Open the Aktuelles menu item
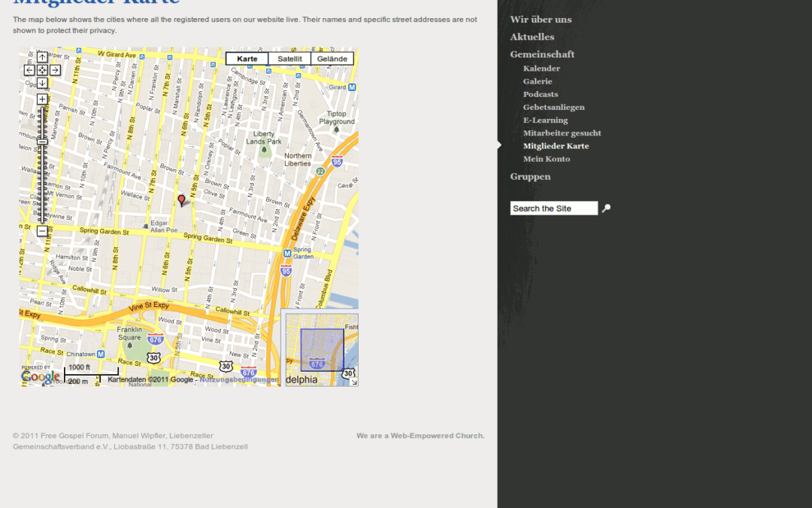This screenshot has width=812, height=508. click(532, 37)
